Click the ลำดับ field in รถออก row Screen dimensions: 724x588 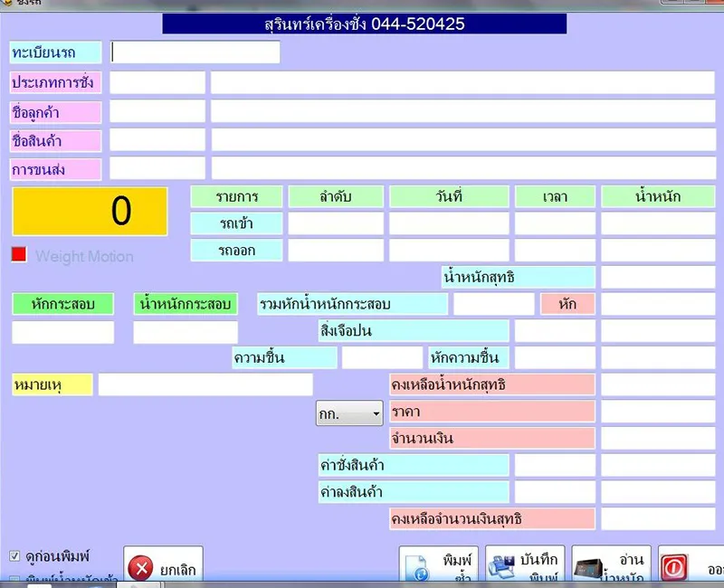tap(336, 251)
